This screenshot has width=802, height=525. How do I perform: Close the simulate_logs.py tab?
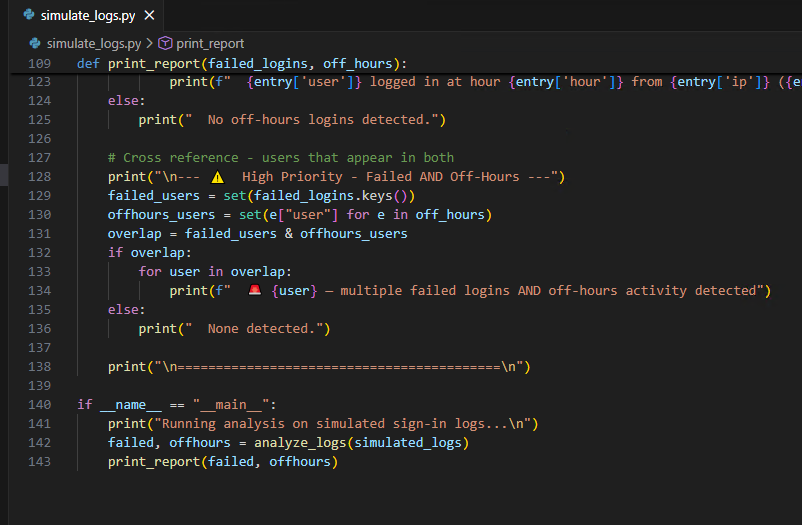click(x=149, y=15)
